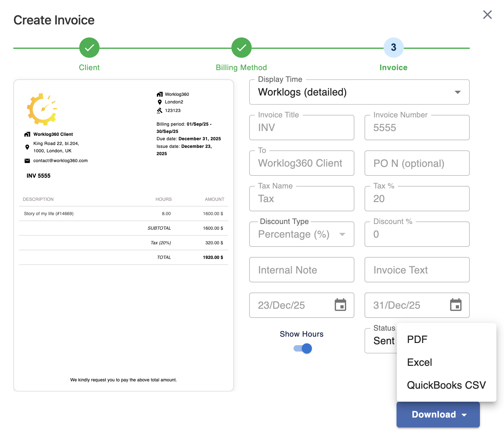Open the Status dropdown showing Sent
Screen dimensions: 504x448
tap(381, 340)
